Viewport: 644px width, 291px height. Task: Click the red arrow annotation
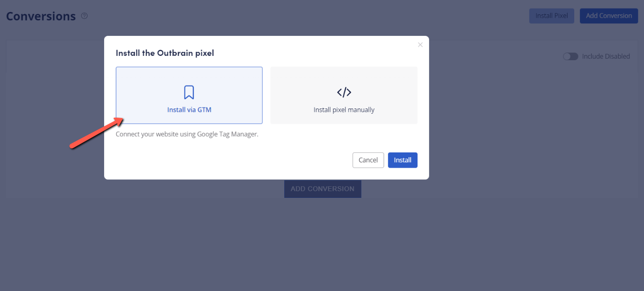[97, 132]
